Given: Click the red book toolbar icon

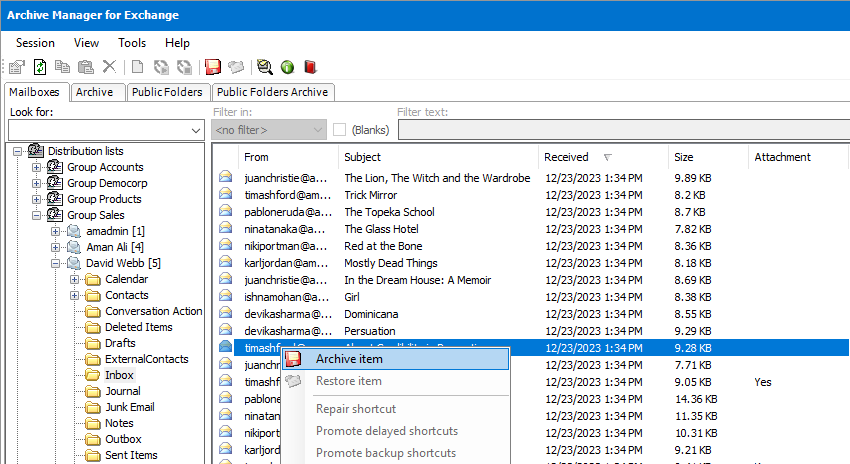Looking at the screenshot, I should coord(310,67).
